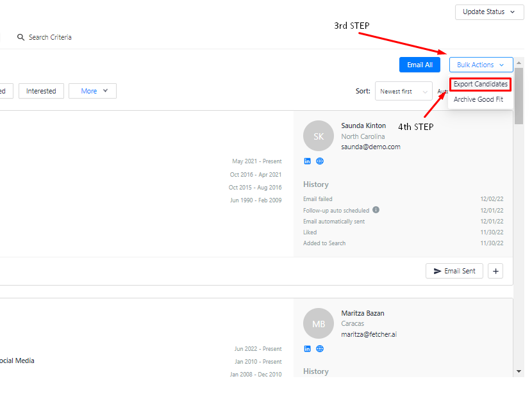Image resolution: width=532 pixels, height=397 pixels.
Task: Click info icon beside Follow-up auto scheduled
Action: pos(376,210)
